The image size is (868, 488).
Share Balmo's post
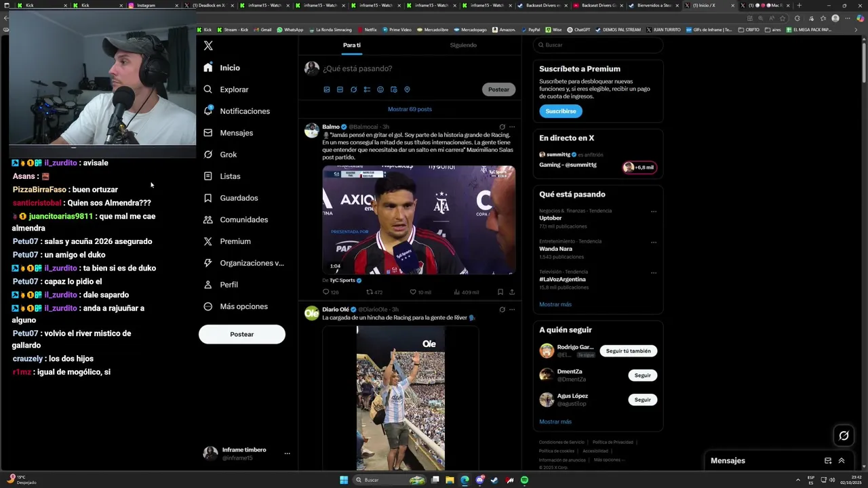[512, 292]
